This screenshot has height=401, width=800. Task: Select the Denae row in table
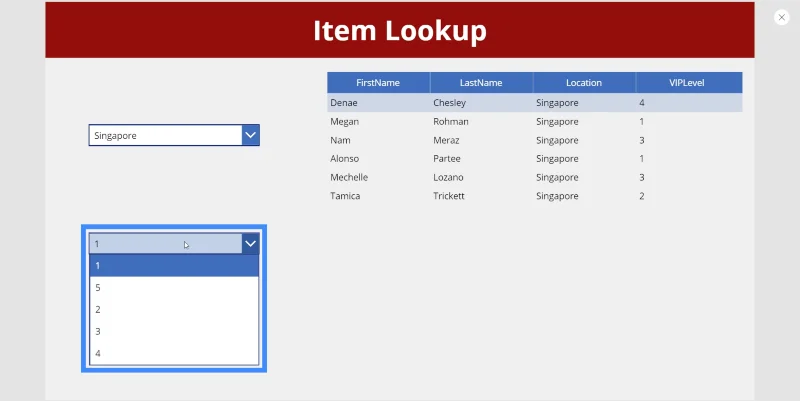click(x=535, y=103)
